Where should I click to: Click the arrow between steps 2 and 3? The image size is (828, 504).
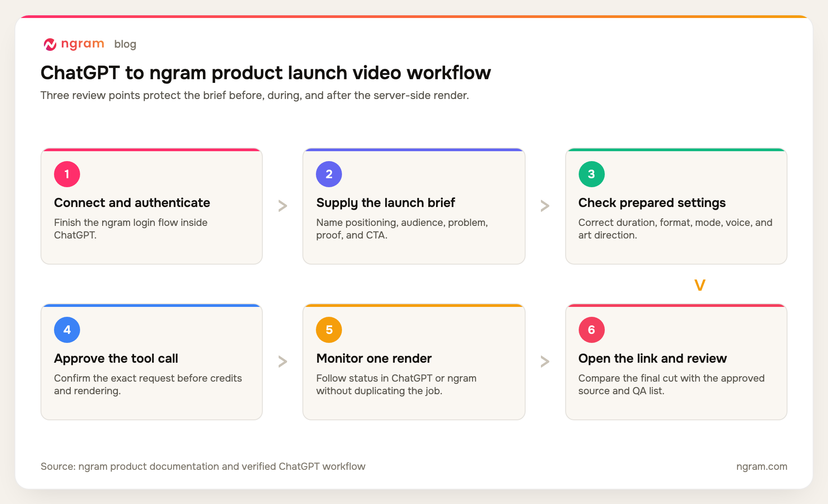click(545, 206)
